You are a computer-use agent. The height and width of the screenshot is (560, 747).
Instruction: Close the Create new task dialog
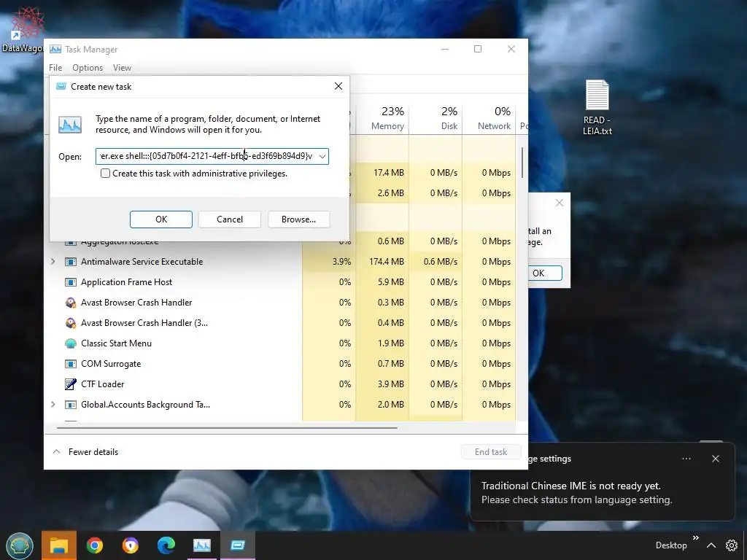point(338,86)
